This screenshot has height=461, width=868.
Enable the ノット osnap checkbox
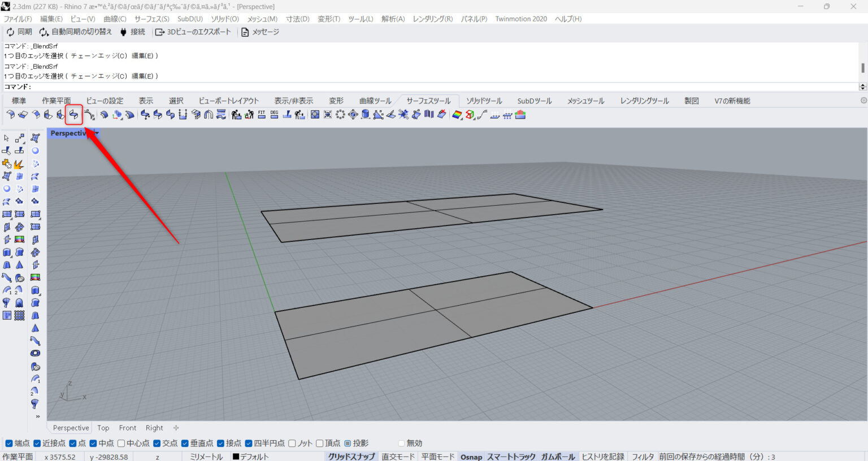292,443
